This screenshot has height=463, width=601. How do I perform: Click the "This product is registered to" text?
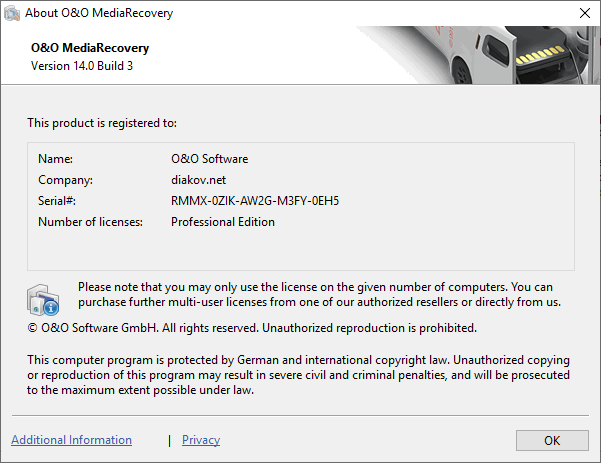[x=102, y=123]
